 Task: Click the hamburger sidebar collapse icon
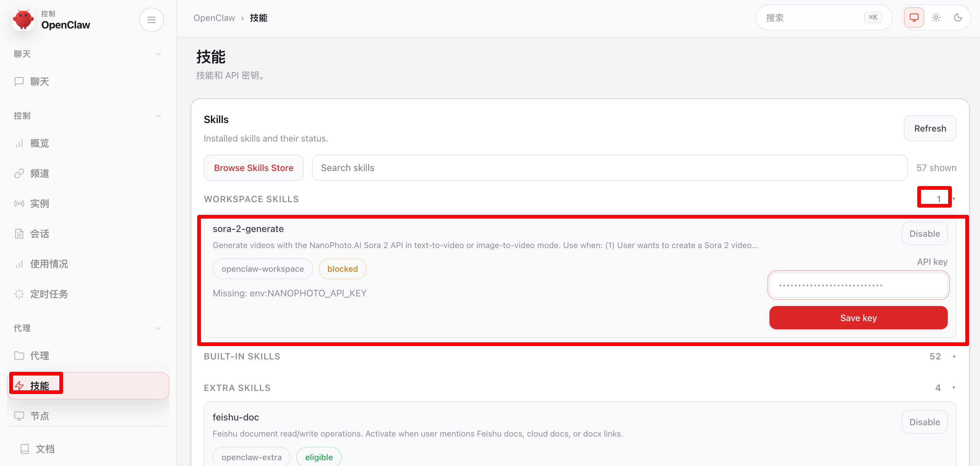[x=152, y=20]
